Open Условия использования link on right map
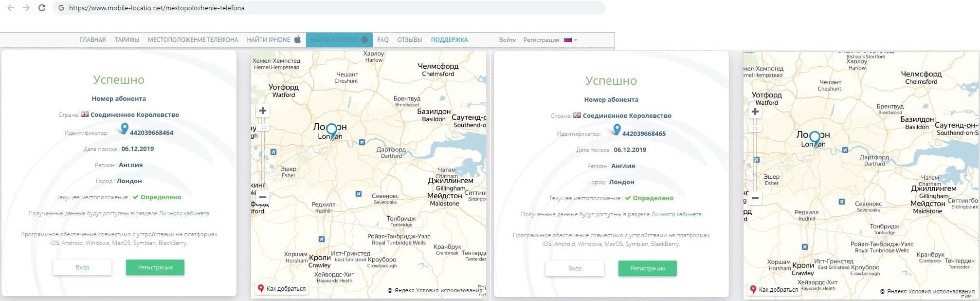980x301 pixels. pyautogui.click(x=941, y=291)
